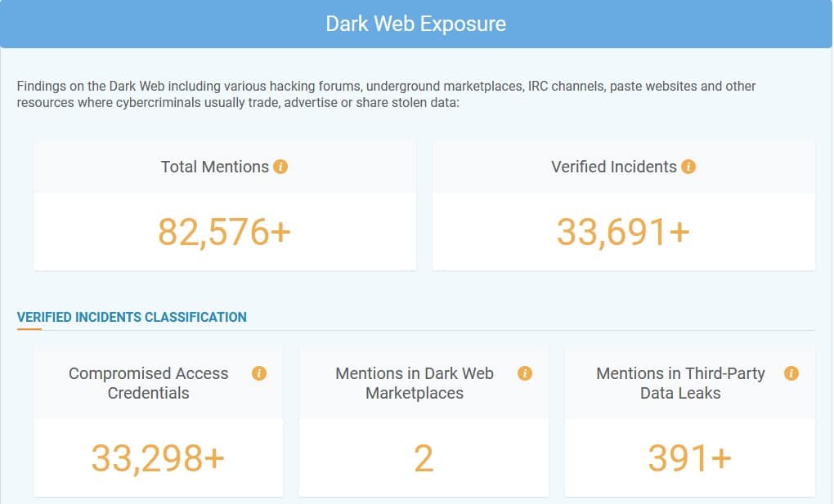This screenshot has width=834, height=504.
Task: Click the Dark Web Exposure header title
Action: 415,24
